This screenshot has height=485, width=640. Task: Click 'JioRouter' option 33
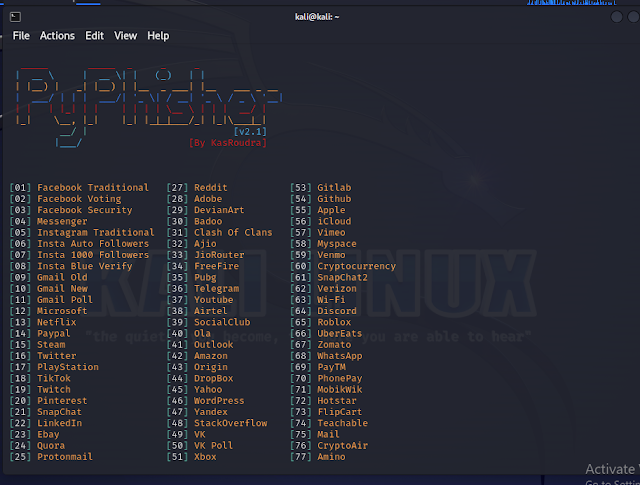click(x=219, y=255)
